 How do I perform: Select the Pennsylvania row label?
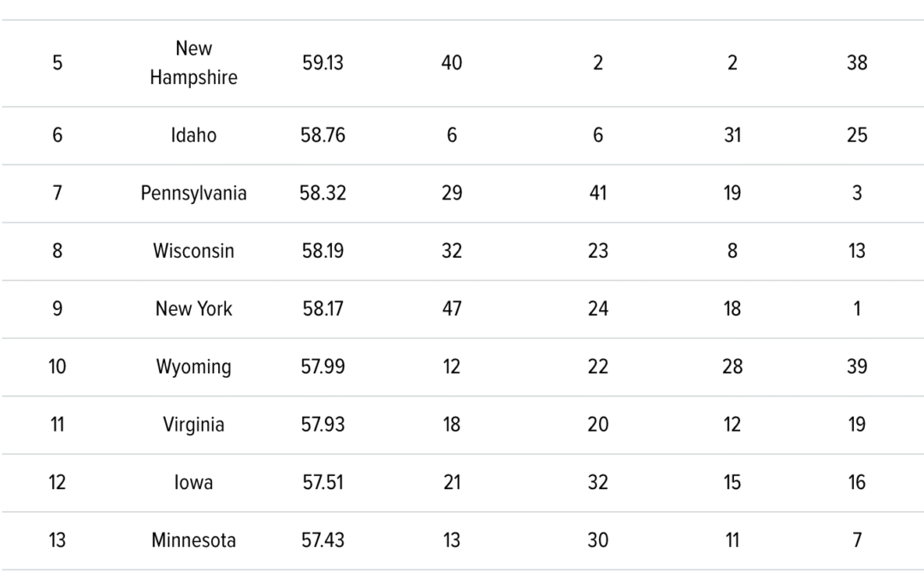(x=193, y=193)
